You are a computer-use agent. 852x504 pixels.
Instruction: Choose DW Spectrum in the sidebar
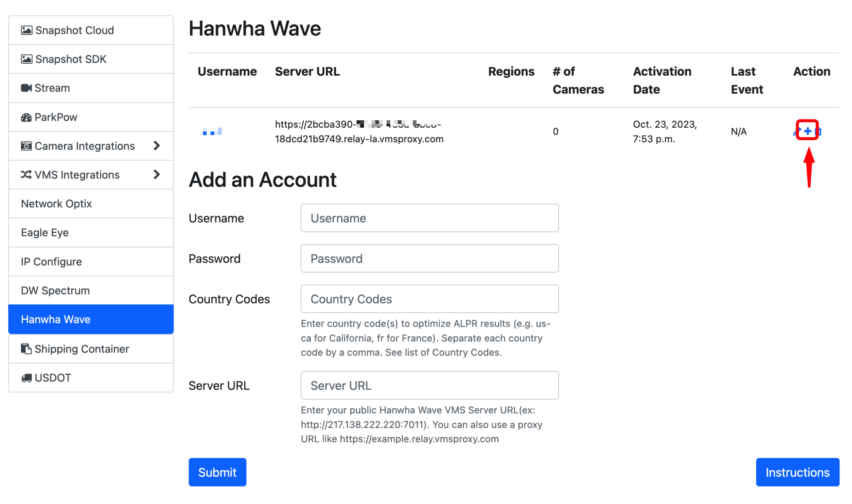(91, 290)
